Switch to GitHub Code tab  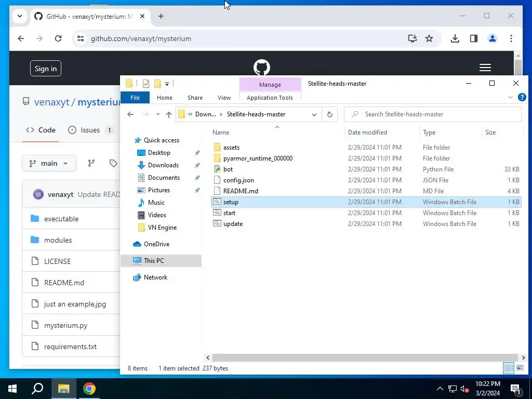coord(41,130)
